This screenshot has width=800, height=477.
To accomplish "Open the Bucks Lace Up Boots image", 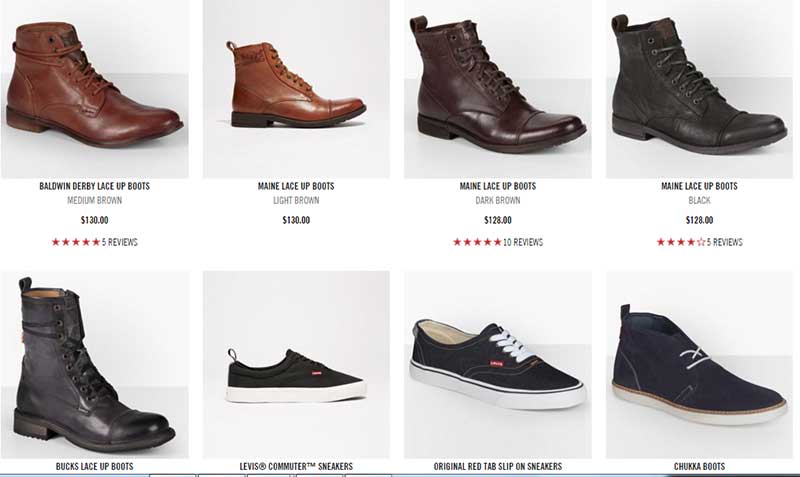I will (94, 365).
